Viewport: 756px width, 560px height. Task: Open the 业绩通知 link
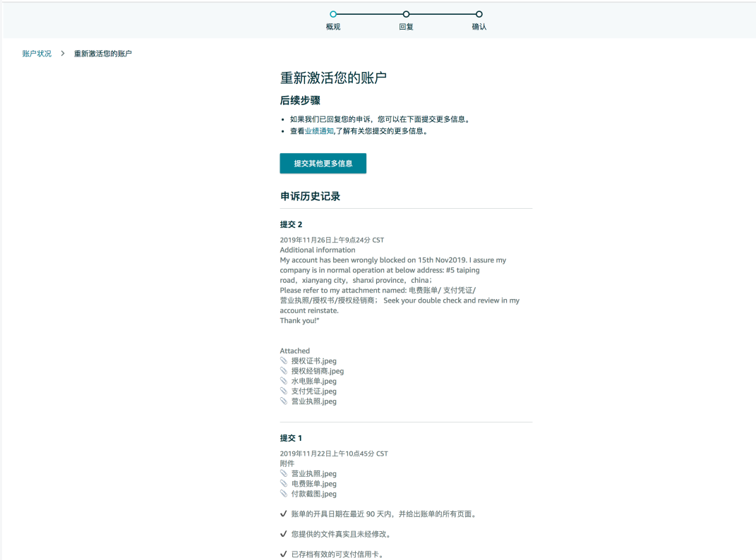tap(318, 131)
